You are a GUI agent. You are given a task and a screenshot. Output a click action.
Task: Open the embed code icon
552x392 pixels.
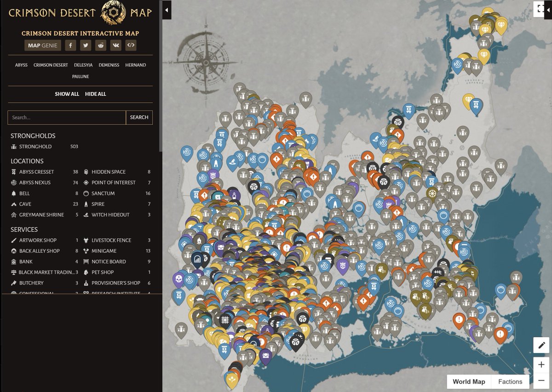tap(131, 46)
